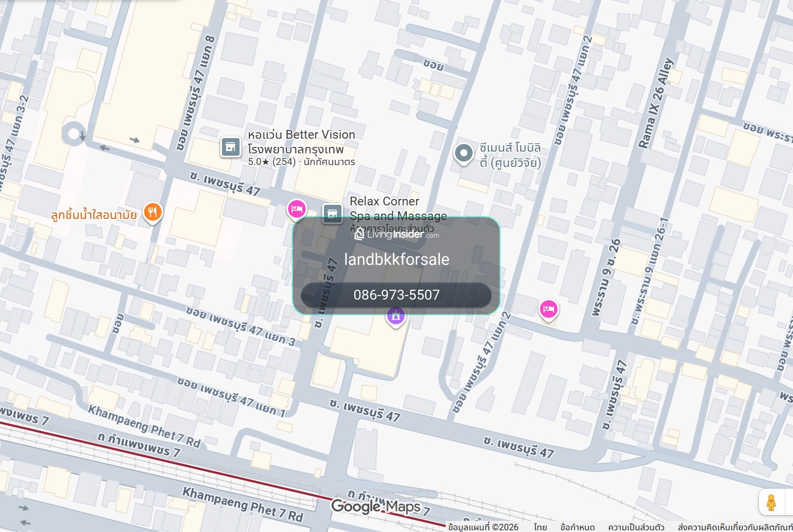This screenshot has width=793, height=532.
Task: Click the ซีเมนส์ โมบิลิตี้ place label
Action: [510, 155]
